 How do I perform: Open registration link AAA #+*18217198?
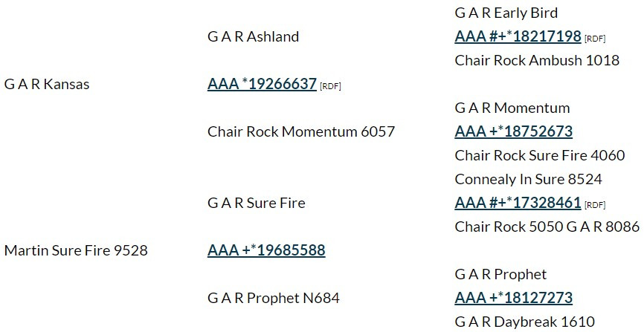(x=518, y=36)
